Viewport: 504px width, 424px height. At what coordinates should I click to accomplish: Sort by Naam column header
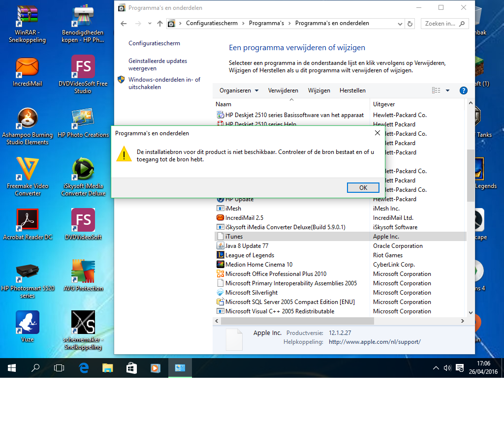coord(291,104)
